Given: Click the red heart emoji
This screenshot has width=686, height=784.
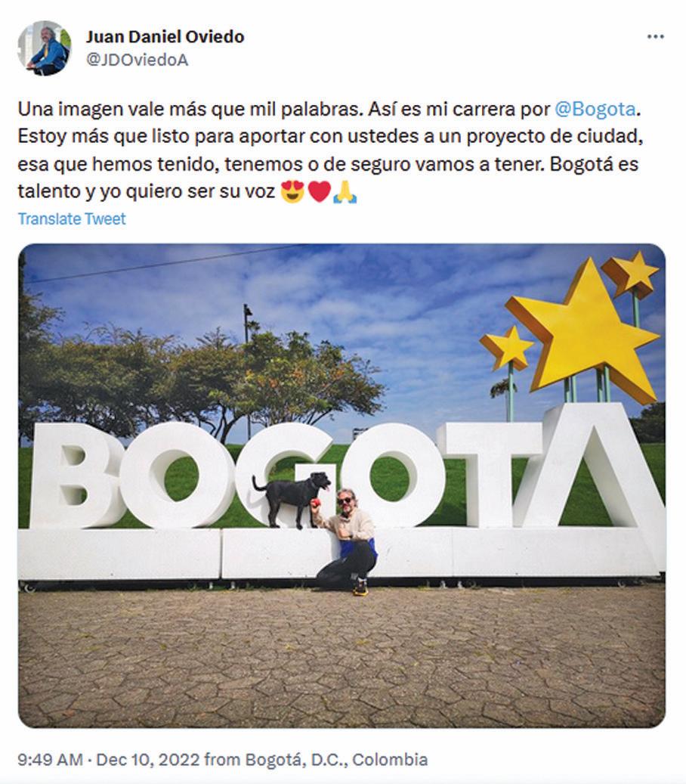Looking at the screenshot, I should pos(320,192).
